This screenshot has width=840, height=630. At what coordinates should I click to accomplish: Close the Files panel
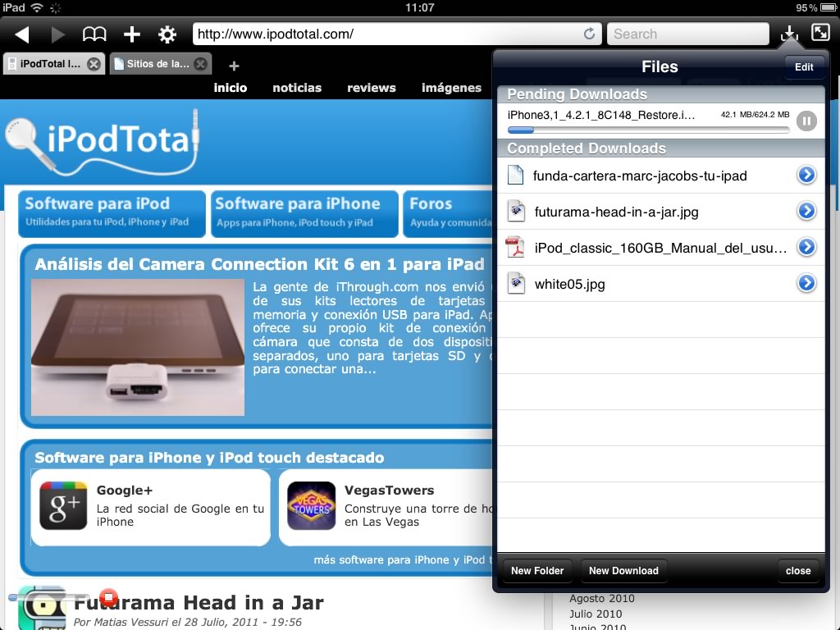click(797, 571)
